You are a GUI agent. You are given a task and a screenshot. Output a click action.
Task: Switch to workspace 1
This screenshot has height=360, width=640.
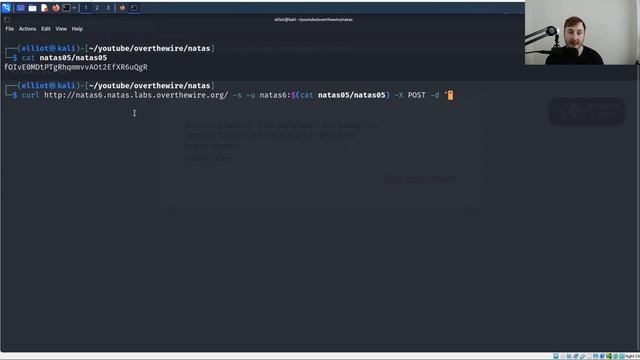point(86,8)
